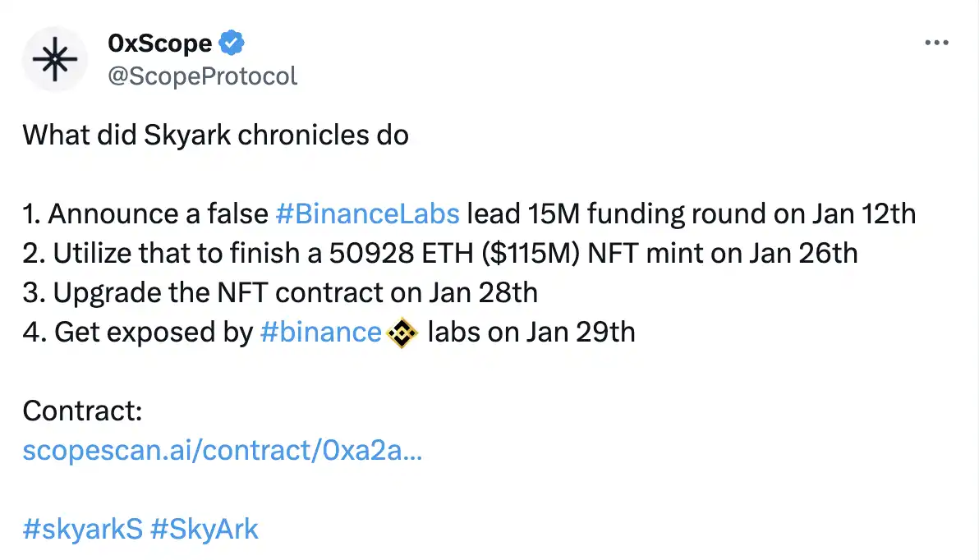Open the #binance hashtag

321,332
